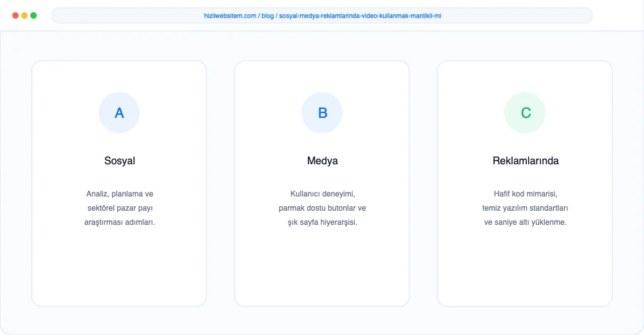Viewport: 644px width, 335px height.
Task: Select the Medya card heading
Action: tap(323, 160)
